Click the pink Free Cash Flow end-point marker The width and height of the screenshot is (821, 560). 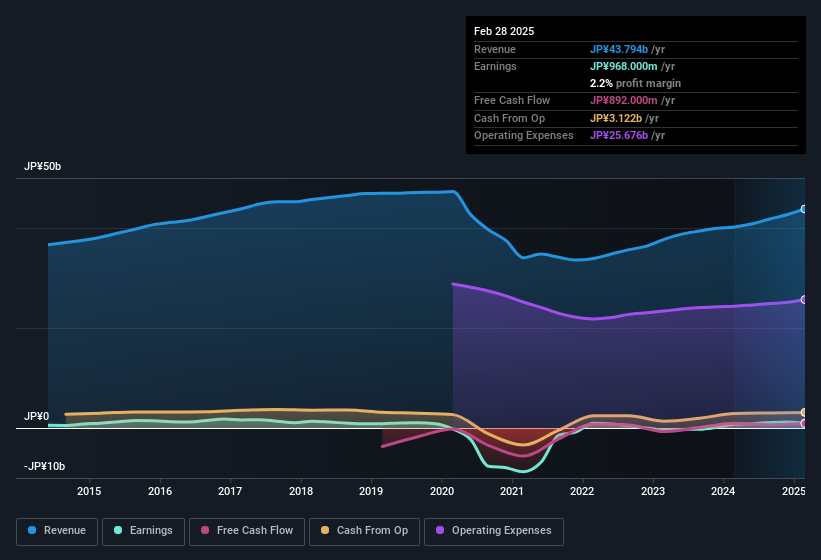[804, 423]
